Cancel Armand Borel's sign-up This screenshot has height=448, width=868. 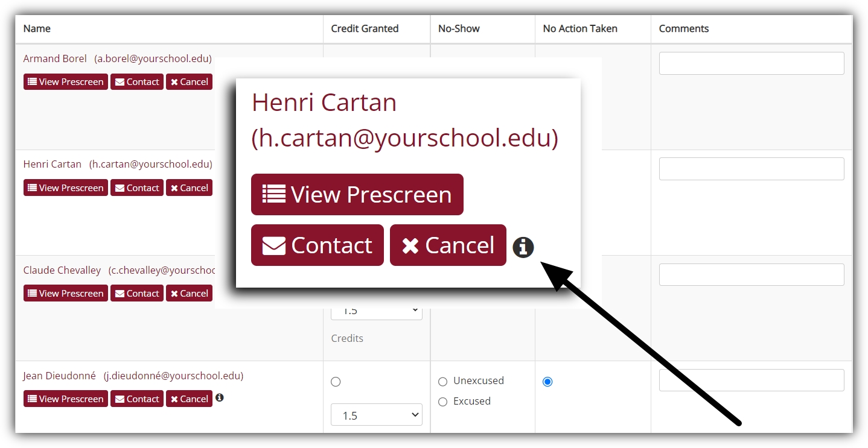[189, 82]
